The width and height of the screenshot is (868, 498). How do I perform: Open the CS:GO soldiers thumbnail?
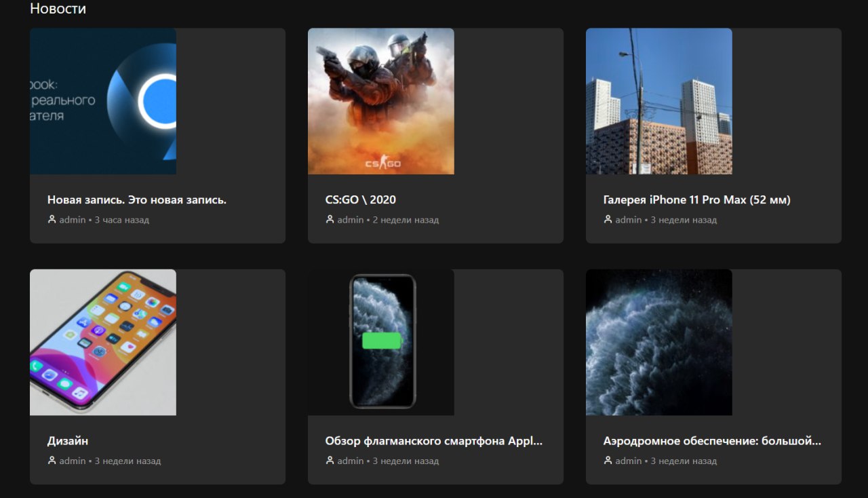[381, 101]
